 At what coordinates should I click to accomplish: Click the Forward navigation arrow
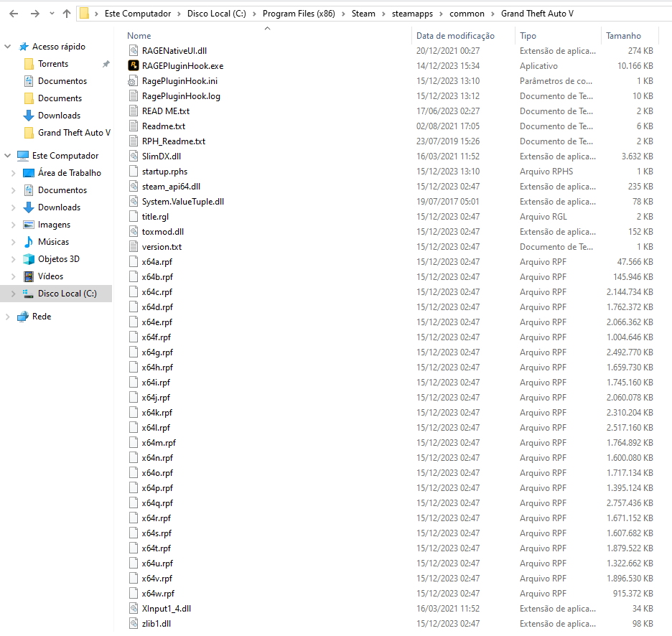34,14
